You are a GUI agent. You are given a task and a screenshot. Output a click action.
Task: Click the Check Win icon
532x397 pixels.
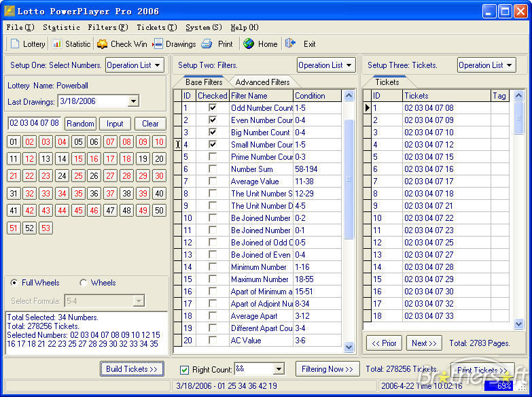point(102,44)
